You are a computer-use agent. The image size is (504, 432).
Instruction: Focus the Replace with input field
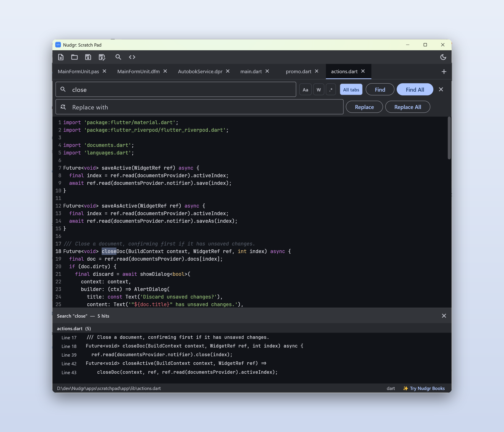[199, 107]
